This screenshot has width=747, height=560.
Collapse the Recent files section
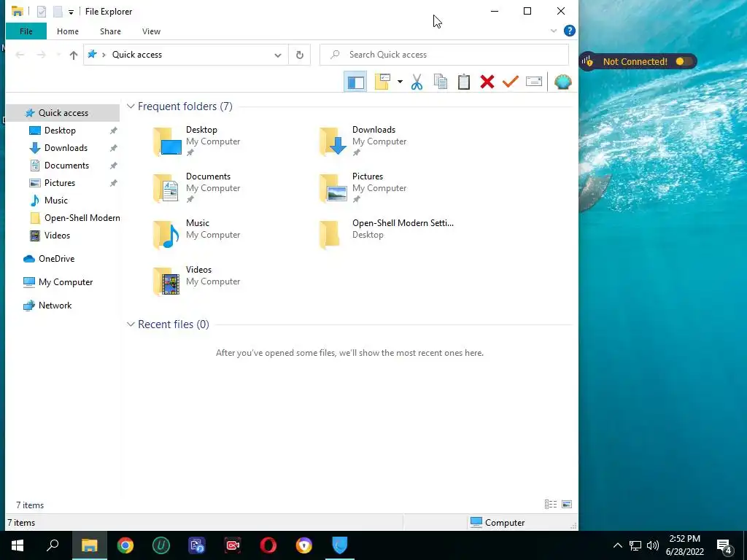coord(131,324)
